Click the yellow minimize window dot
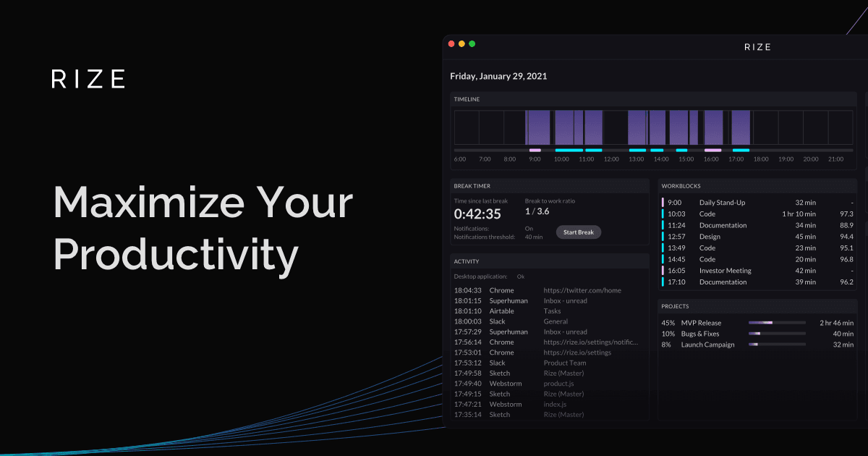The width and height of the screenshot is (868, 456). (461, 44)
